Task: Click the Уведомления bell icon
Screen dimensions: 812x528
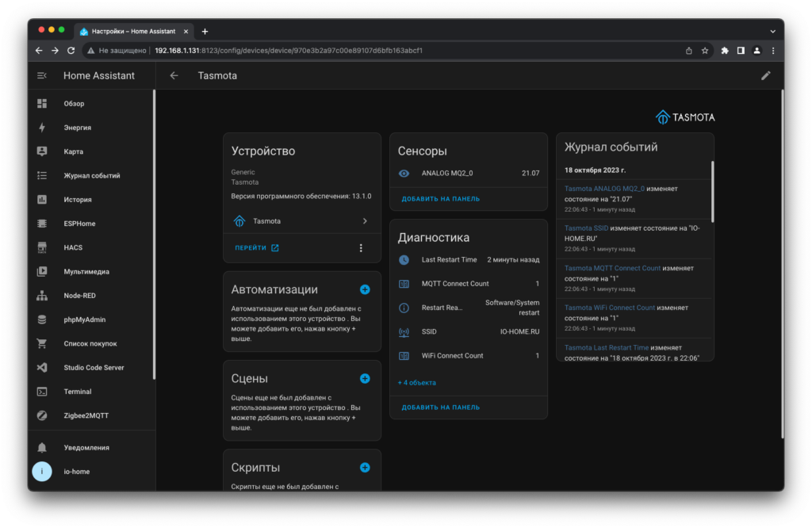Action: 42,447
